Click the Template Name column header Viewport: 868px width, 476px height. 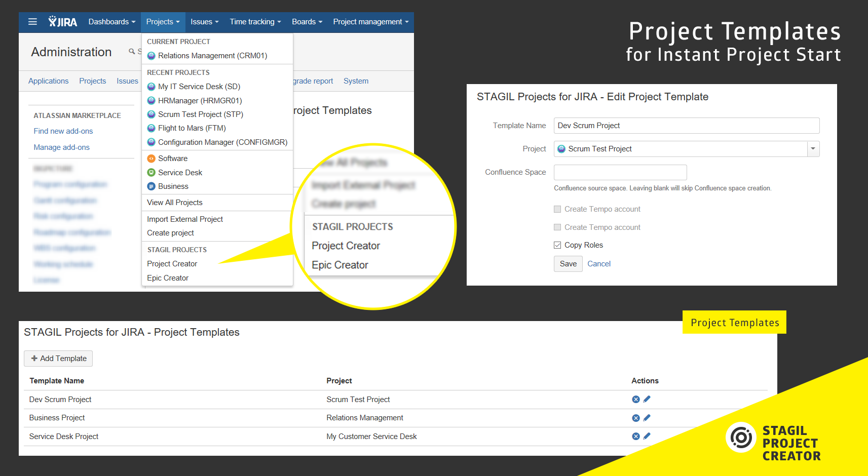click(x=57, y=381)
